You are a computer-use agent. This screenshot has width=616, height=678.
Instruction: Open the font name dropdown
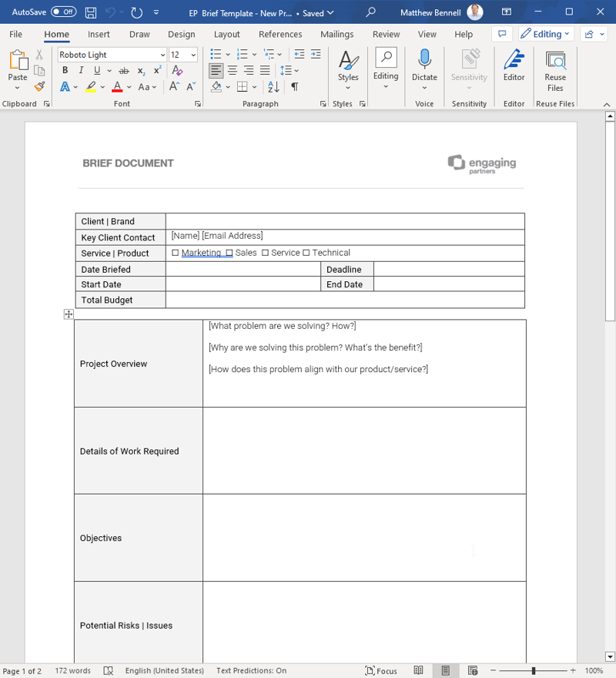pyautogui.click(x=162, y=55)
